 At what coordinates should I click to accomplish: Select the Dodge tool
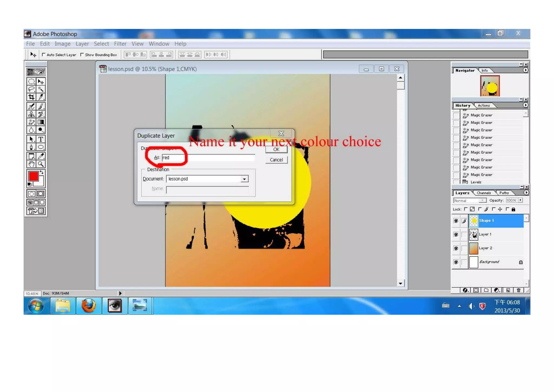41,130
